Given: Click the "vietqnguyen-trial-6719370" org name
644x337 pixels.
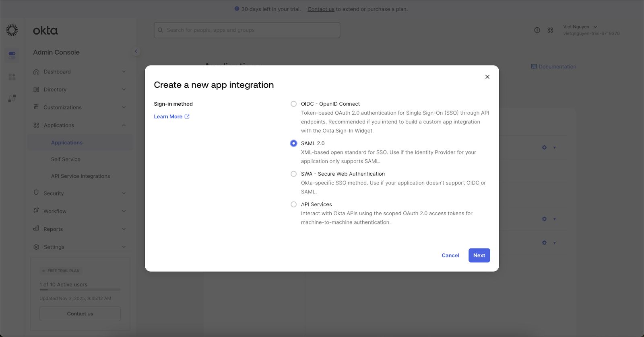Looking at the screenshot, I should pyautogui.click(x=591, y=34).
